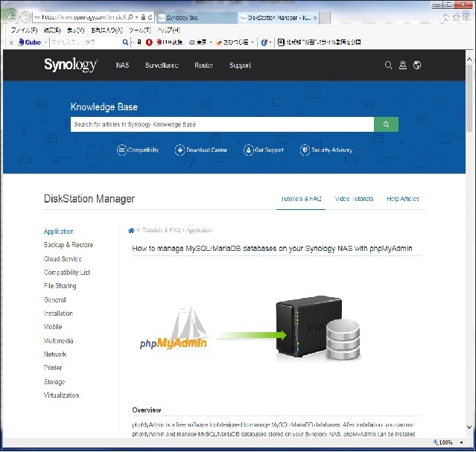Go back with the browser back arrow
This screenshot has width=476, height=452.
(11, 16)
